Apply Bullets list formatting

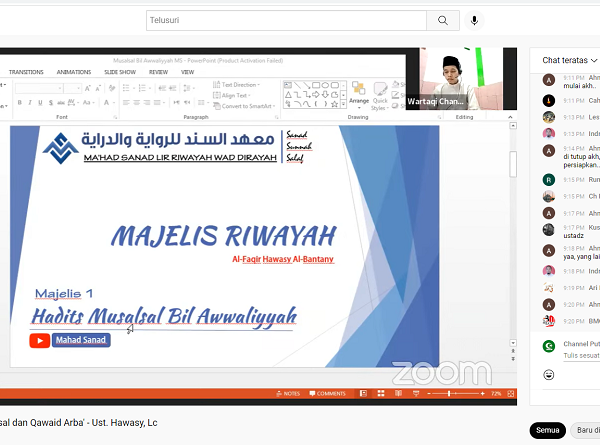click(x=127, y=88)
